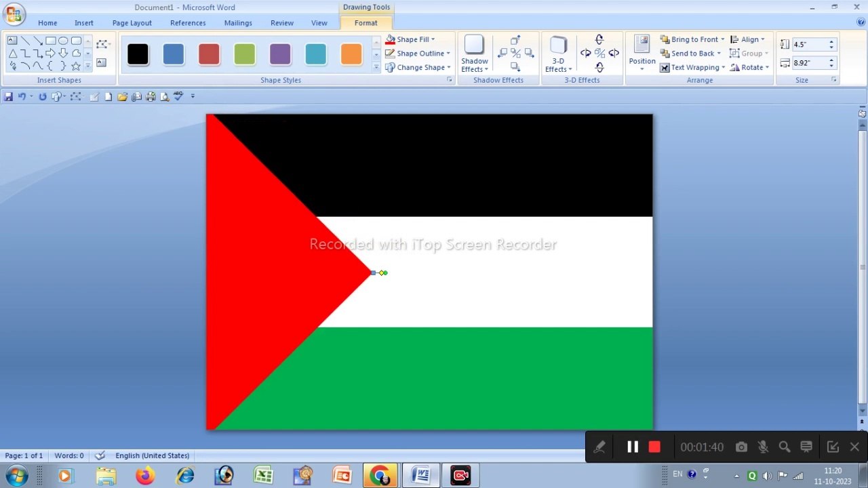The width and height of the screenshot is (868, 488).
Task: Click the Open folder icon
Action: 122,96
